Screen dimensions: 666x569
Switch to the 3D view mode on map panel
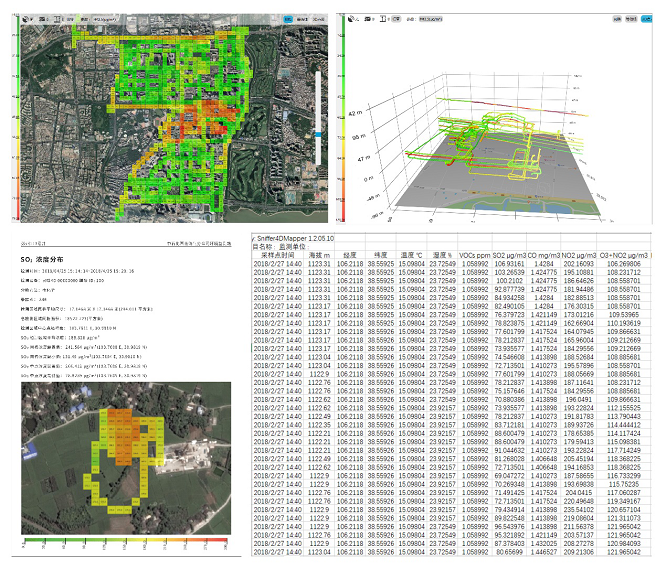[x=319, y=20]
